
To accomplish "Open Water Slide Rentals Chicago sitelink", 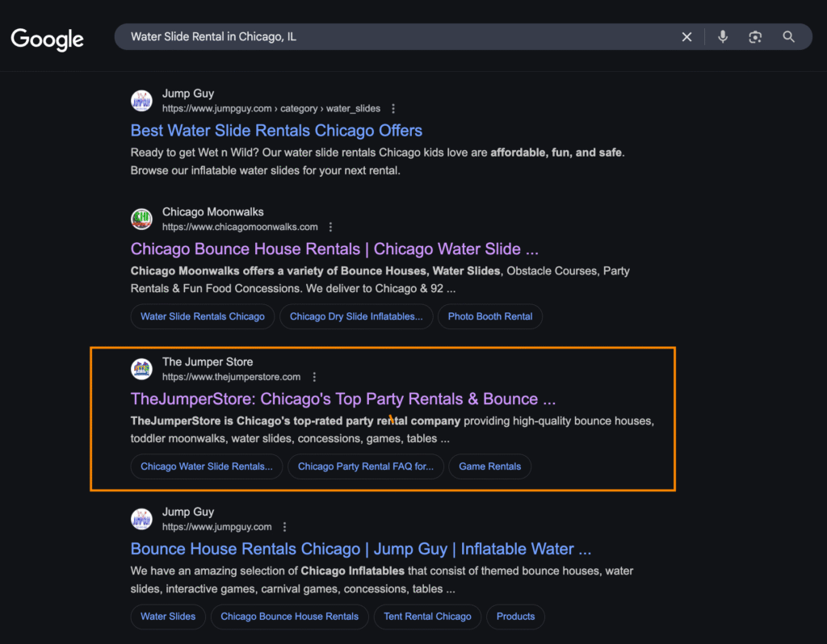I will coord(203,316).
